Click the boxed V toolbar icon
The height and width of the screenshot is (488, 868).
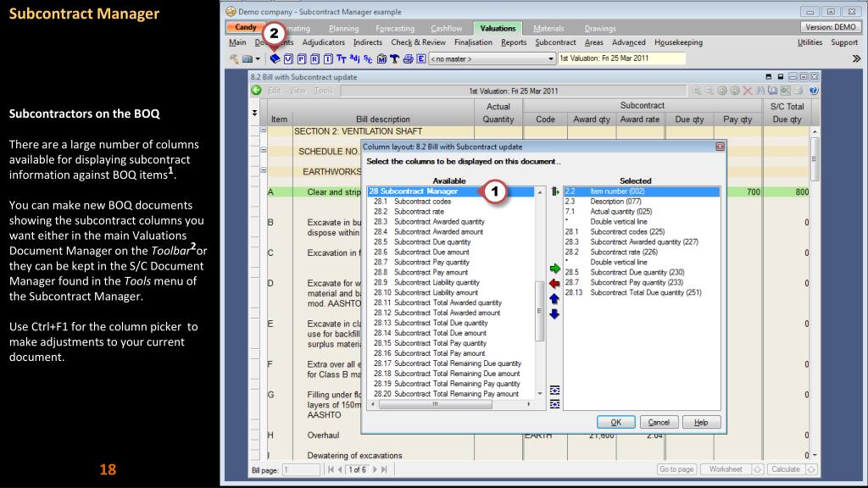(x=288, y=58)
